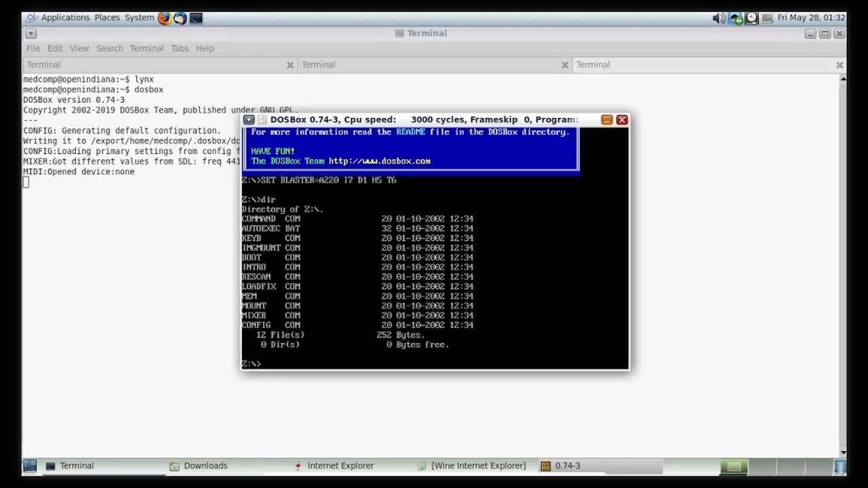Minimize the DOSBox window
This screenshot has height=488, width=868.
[607, 120]
